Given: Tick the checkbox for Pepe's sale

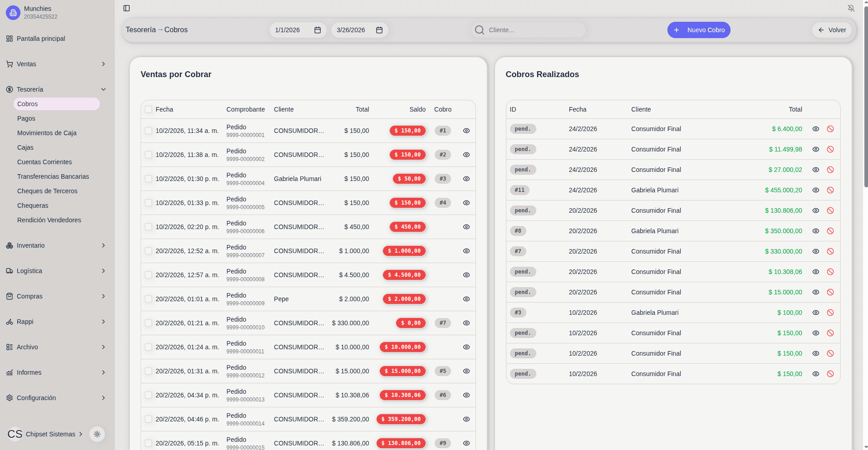Looking at the screenshot, I should [x=148, y=299].
